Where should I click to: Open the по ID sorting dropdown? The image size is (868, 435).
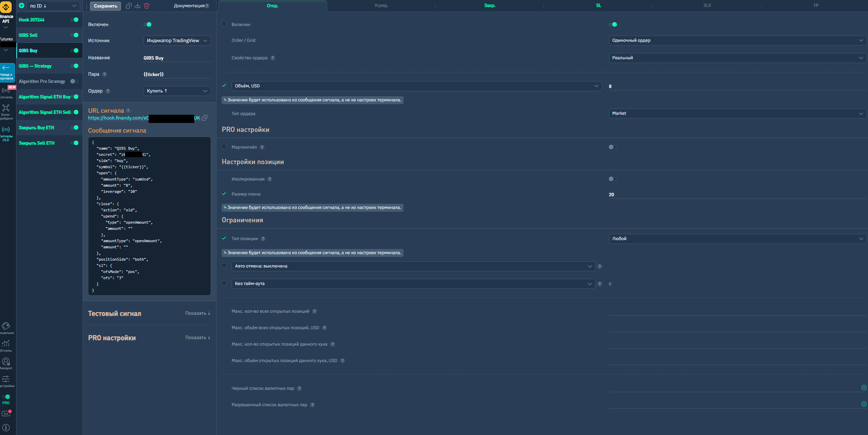tap(53, 6)
